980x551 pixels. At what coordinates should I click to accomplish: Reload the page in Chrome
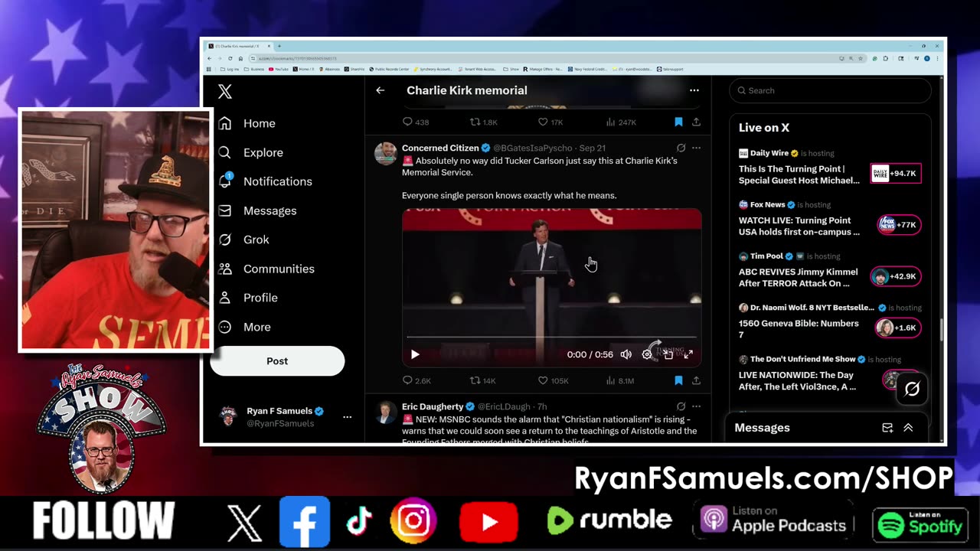pos(231,58)
